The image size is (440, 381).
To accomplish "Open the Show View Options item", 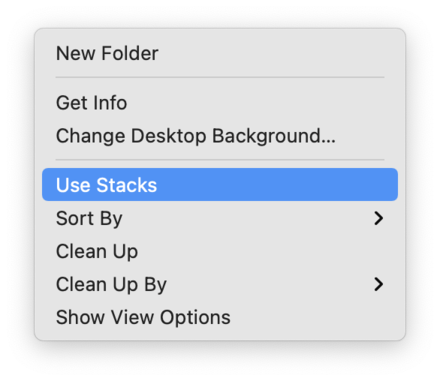I will (x=220, y=317).
